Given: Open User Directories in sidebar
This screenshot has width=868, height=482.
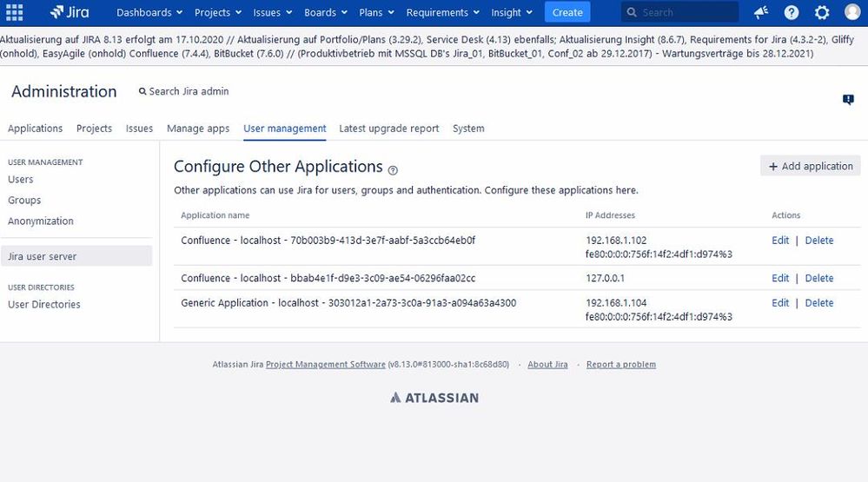Looking at the screenshot, I should 44,304.
